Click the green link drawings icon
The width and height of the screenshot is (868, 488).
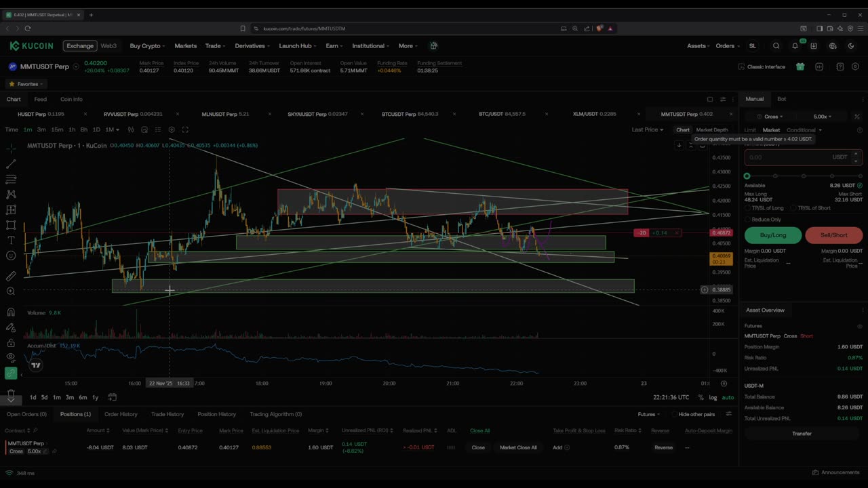pos(11,373)
